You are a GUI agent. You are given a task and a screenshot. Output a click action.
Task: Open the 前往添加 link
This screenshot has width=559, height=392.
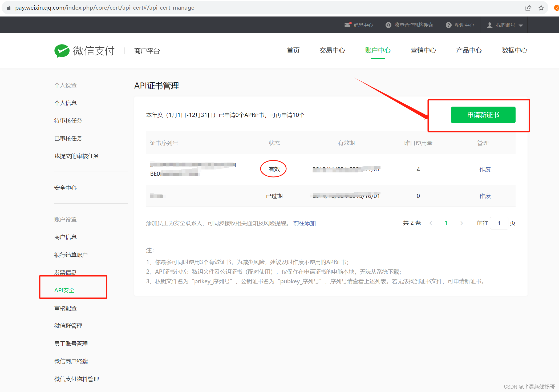coord(304,223)
